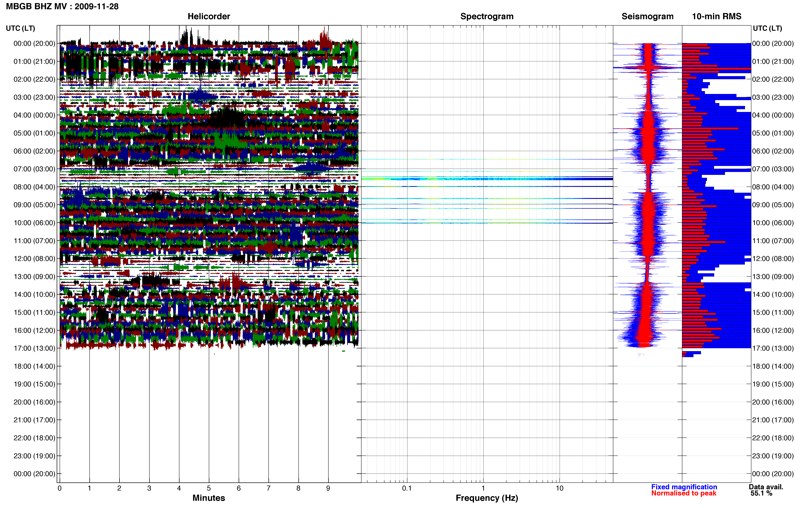Click the '10-min RMS' panel heading
Image resolution: width=812 pixels, height=508 pixels.
pos(717,16)
